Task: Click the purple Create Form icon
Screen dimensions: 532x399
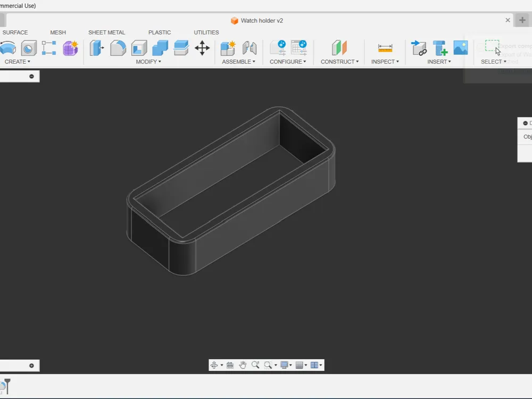Action: tap(70, 48)
